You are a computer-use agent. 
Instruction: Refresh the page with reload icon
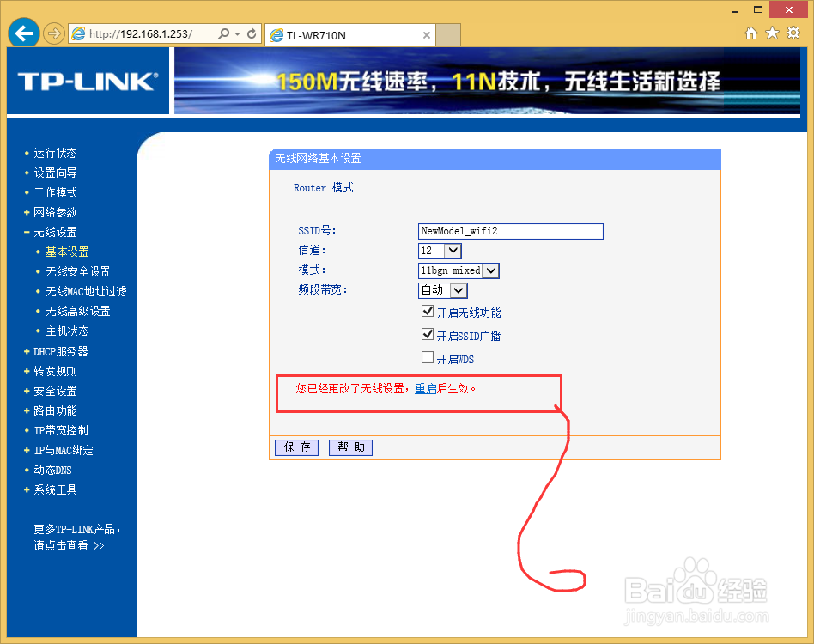[x=252, y=33]
